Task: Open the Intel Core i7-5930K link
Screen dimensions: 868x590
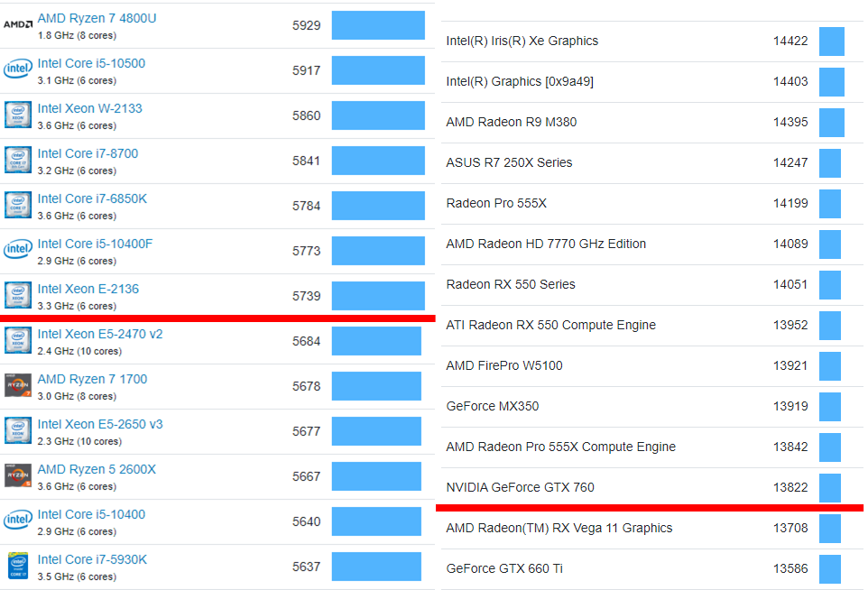Action: 92,559
